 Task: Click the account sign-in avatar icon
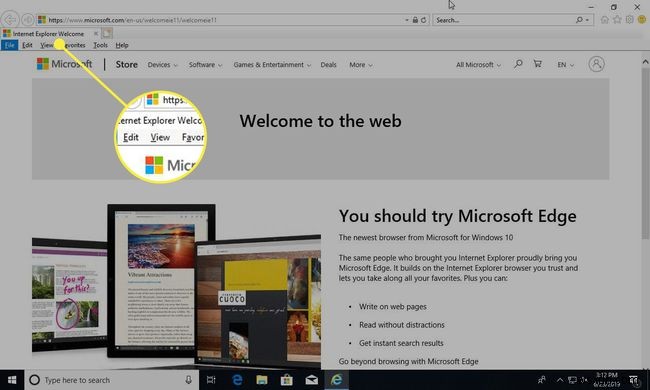point(596,64)
